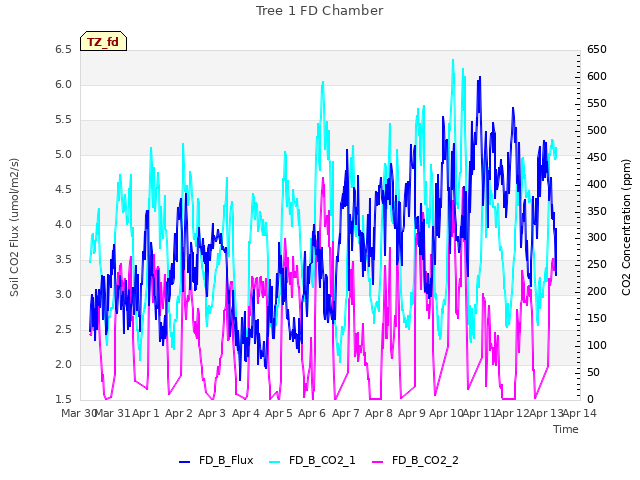Click the magenta FD_B_CO2_2 legend swatch
The image size is (640, 480).
click(378, 462)
